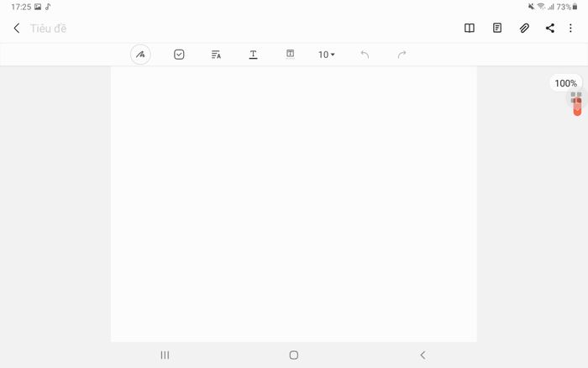Attach a file with the paperclip icon

click(x=524, y=28)
